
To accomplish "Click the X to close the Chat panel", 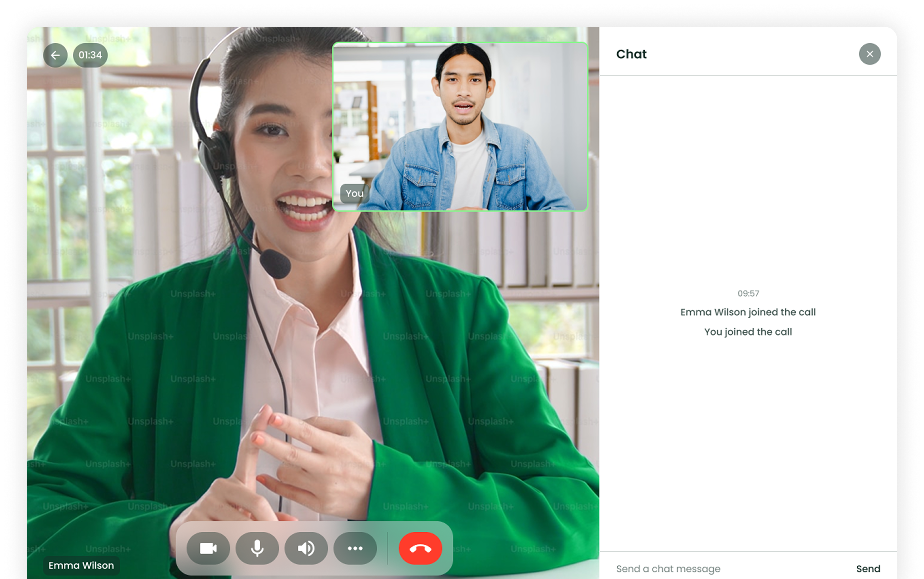I will pos(870,54).
